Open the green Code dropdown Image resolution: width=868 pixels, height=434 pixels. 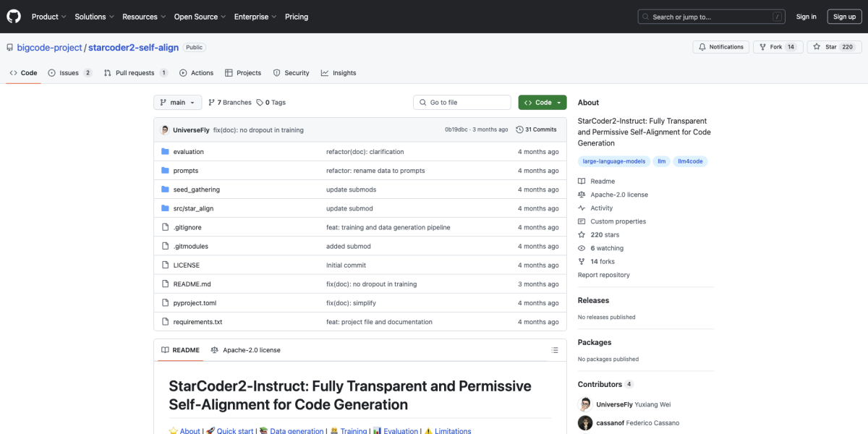tap(542, 103)
